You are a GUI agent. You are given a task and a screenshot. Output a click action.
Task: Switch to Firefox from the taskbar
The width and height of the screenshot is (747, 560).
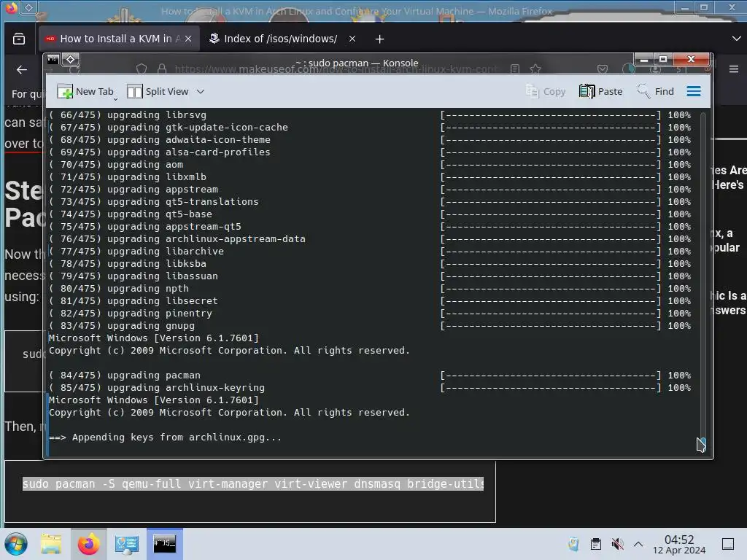88,544
